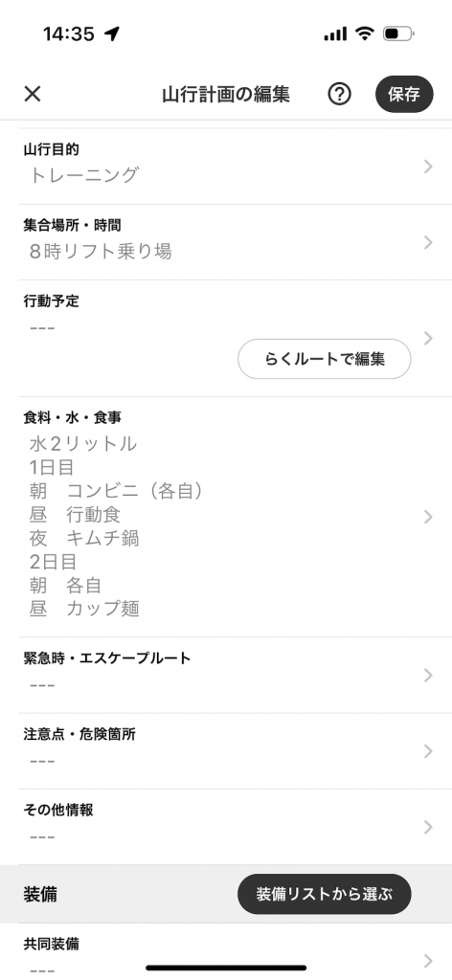Viewport: 452px width, 980px height.
Task: Tap 装備リストから選ぶ button
Action: point(325,894)
